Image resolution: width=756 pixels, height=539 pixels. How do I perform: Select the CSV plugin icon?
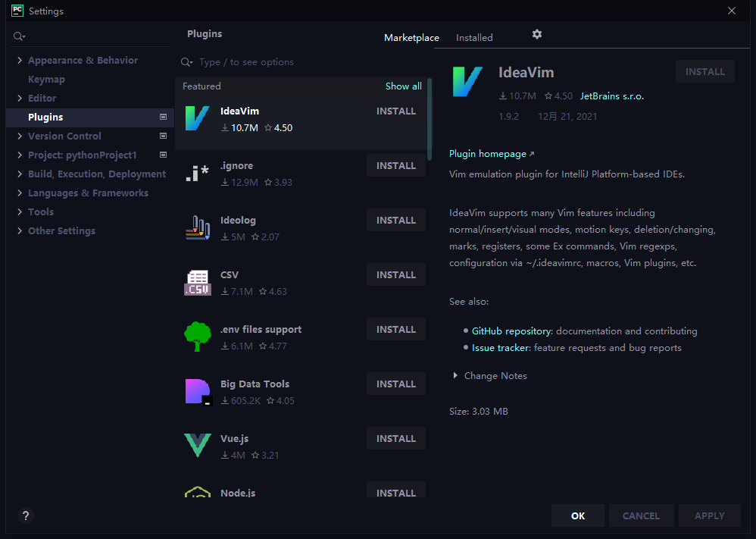[x=197, y=282]
